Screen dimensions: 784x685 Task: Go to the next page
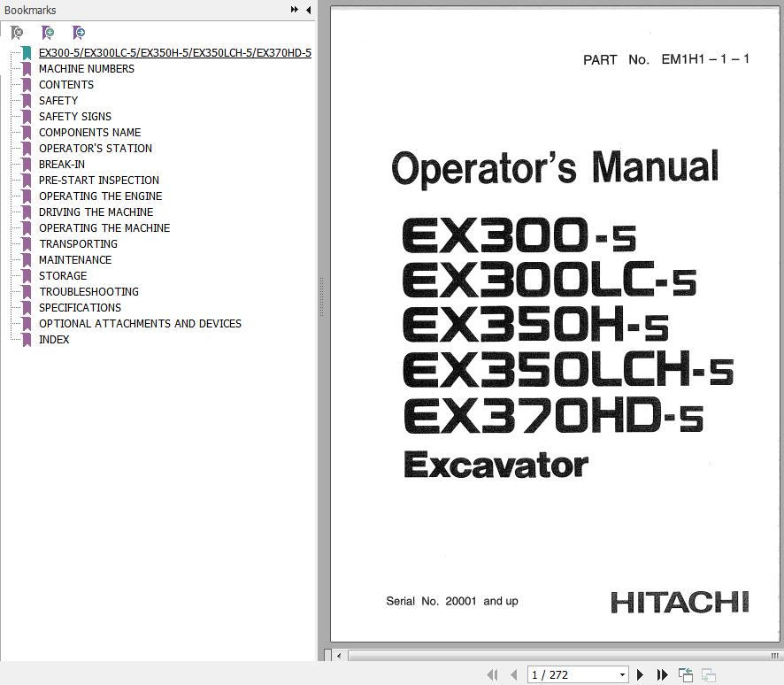(641, 675)
